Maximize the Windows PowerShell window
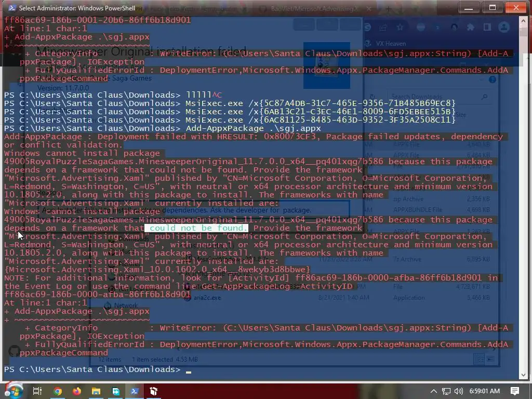This screenshot has height=399, width=532. click(x=493, y=8)
